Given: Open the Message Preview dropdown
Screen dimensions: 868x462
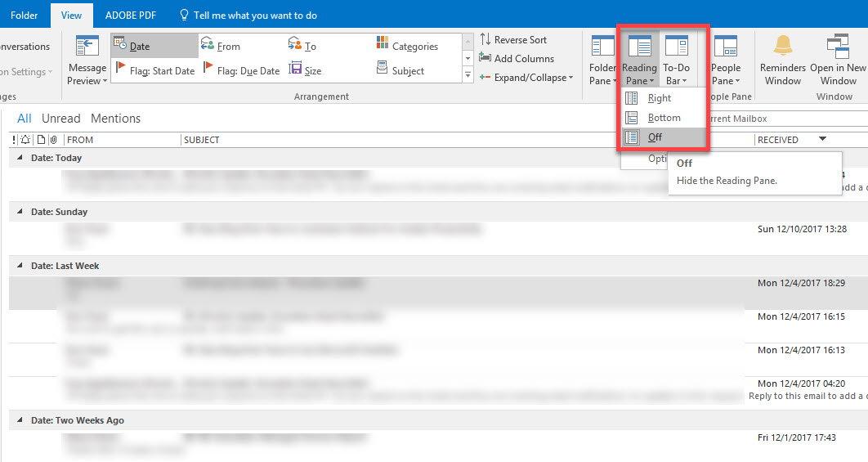Looking at the screenshot, I should 87,61.
